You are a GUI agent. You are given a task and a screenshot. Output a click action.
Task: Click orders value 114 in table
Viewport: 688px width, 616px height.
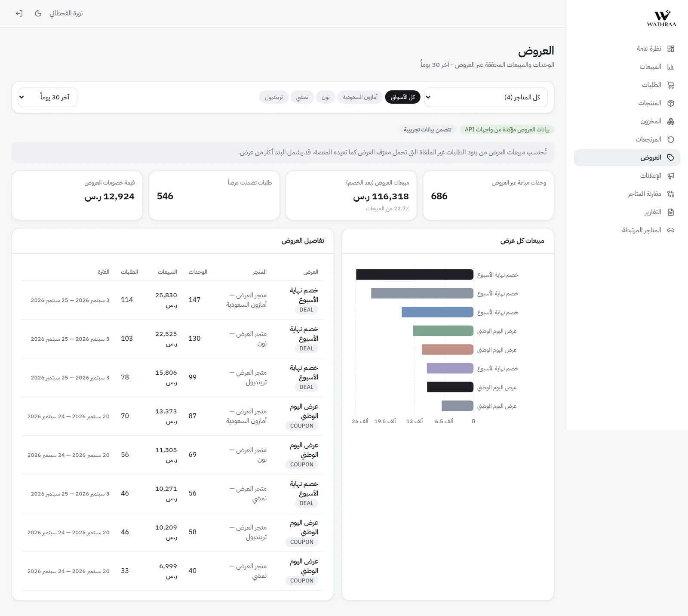(x=127, y=300)
